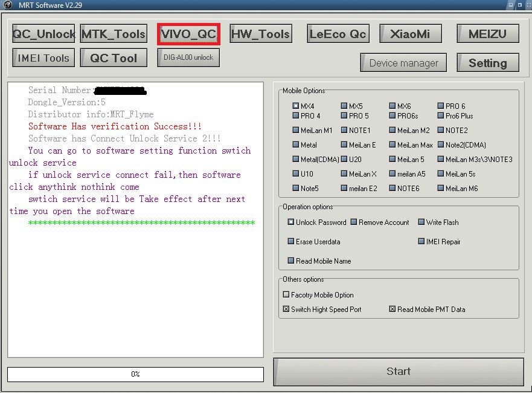Click 'Distributor info:MRT_Flyme' log line
532x393 pixels.
coord(91,114)
